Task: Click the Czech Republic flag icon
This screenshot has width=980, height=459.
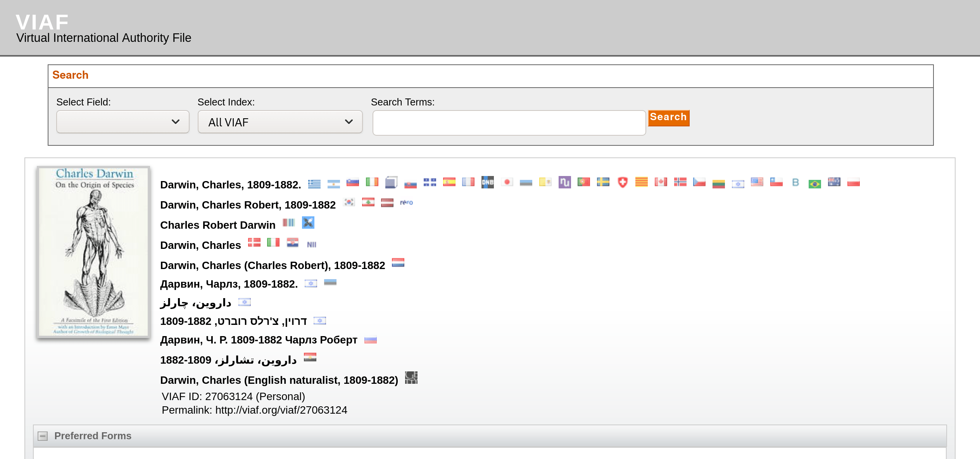Action: pos(699,182)
